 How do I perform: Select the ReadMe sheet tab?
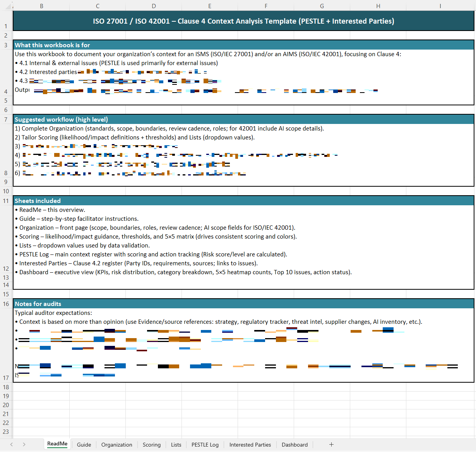(57, 444)
